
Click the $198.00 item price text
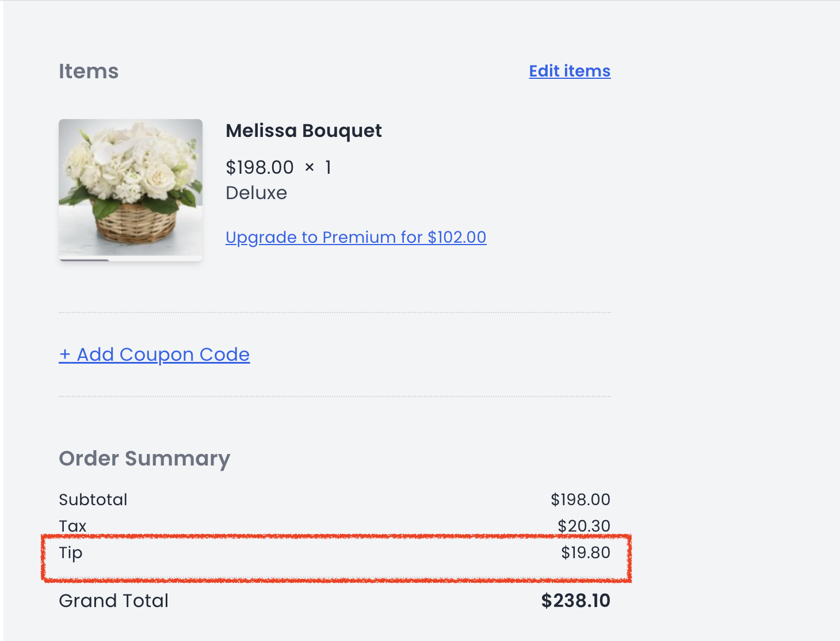[x=259, y=167]
